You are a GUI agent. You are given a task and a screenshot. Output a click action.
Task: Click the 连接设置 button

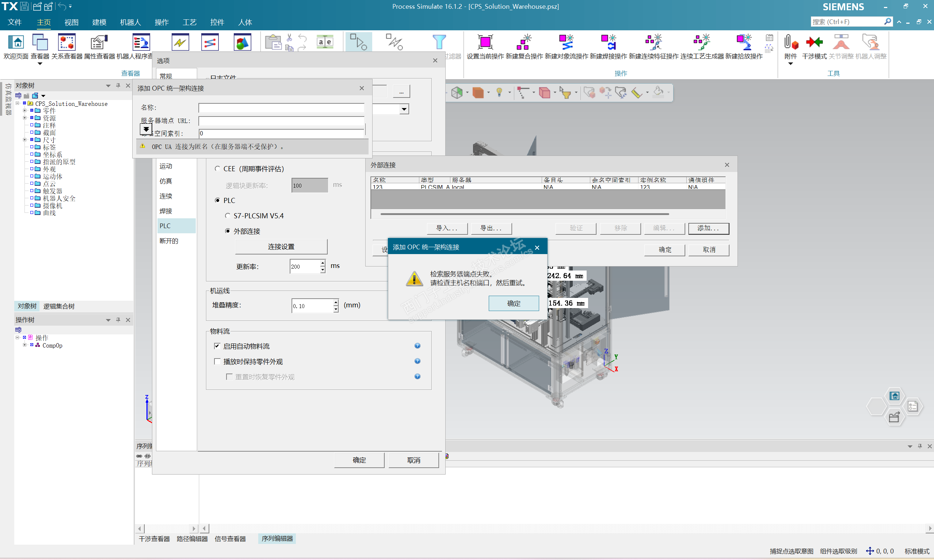pyautogui.click(x=281, y=247)
